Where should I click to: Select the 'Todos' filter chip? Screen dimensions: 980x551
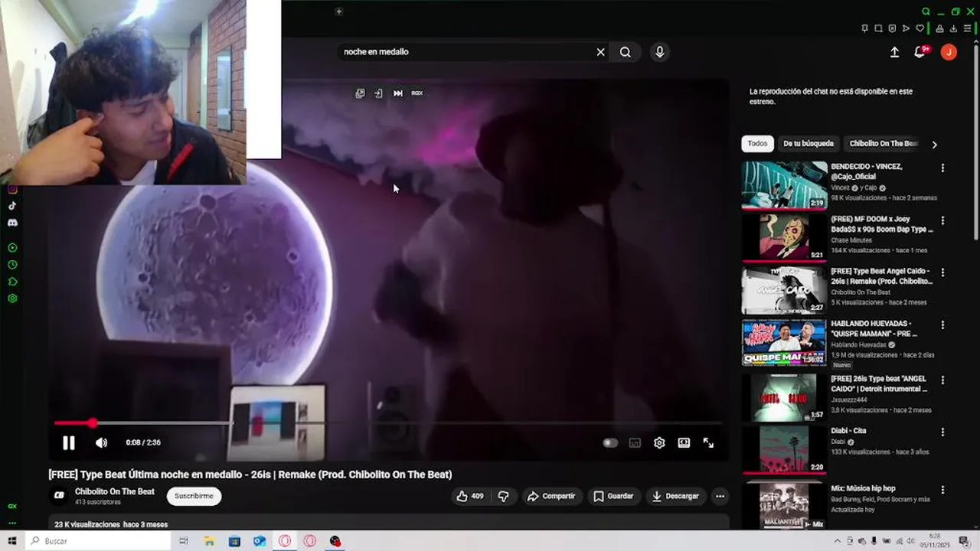pos(757,144)
